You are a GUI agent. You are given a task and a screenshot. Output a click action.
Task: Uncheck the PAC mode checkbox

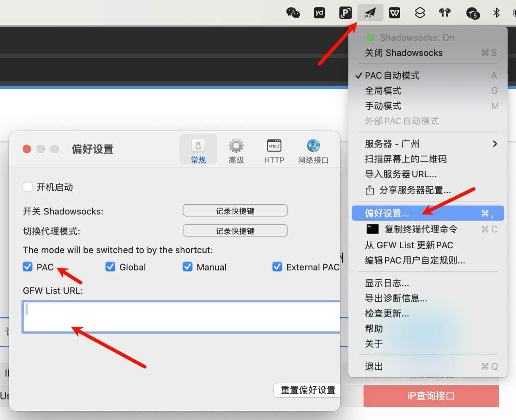coord(27,267)
